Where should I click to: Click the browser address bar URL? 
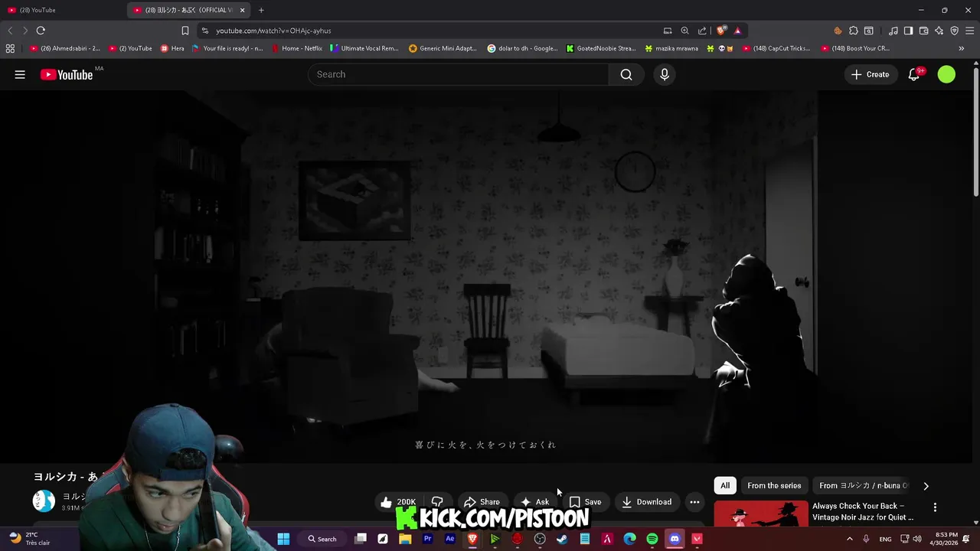click(273, 31)
